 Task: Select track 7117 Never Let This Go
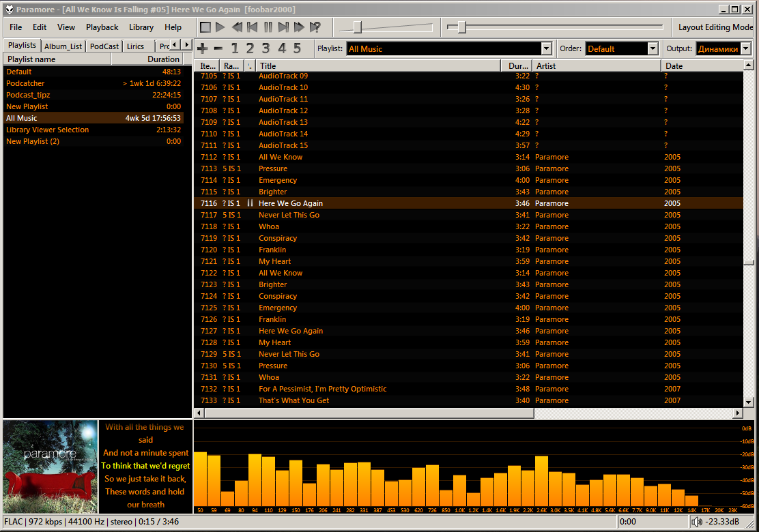coord(468,215)
